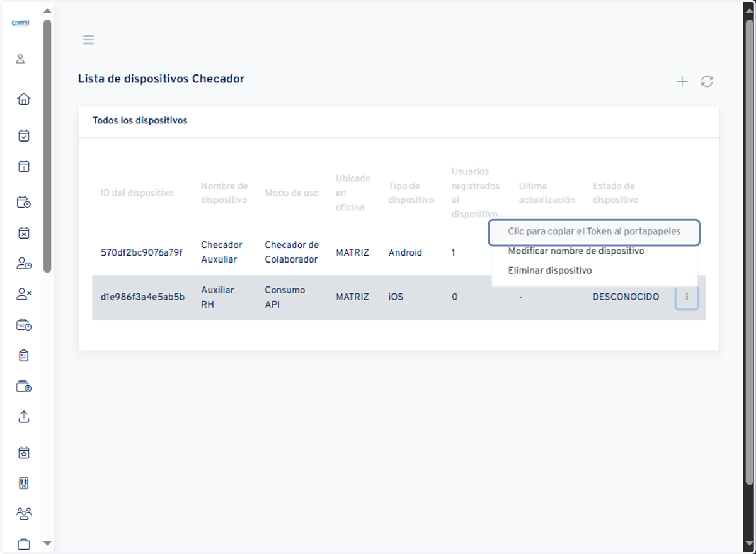This screenshot has width=756, height=554.
Task: Open the wallet with person icon
Action: click(x=23, y=387)
